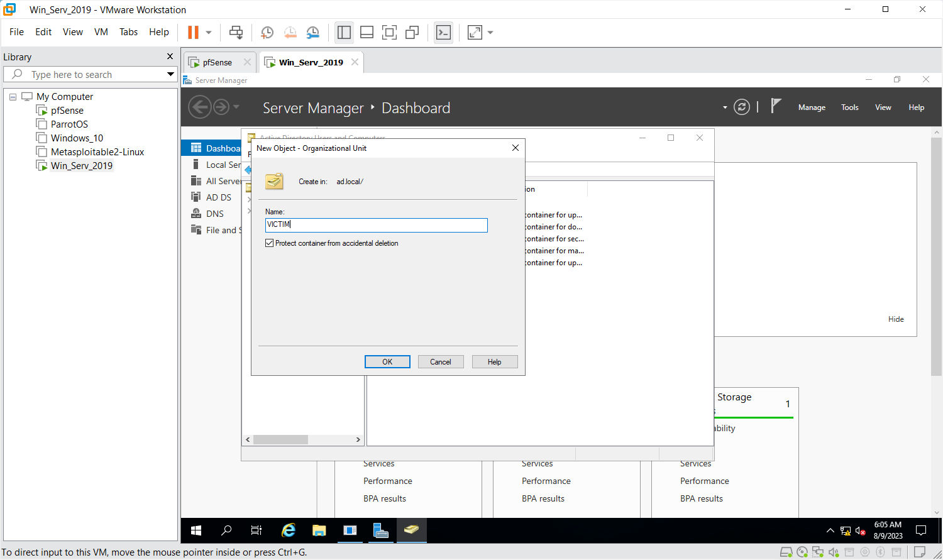Toggle the library sidebar view icon
This screenshot has height=560, width=943.
point(344,33)
